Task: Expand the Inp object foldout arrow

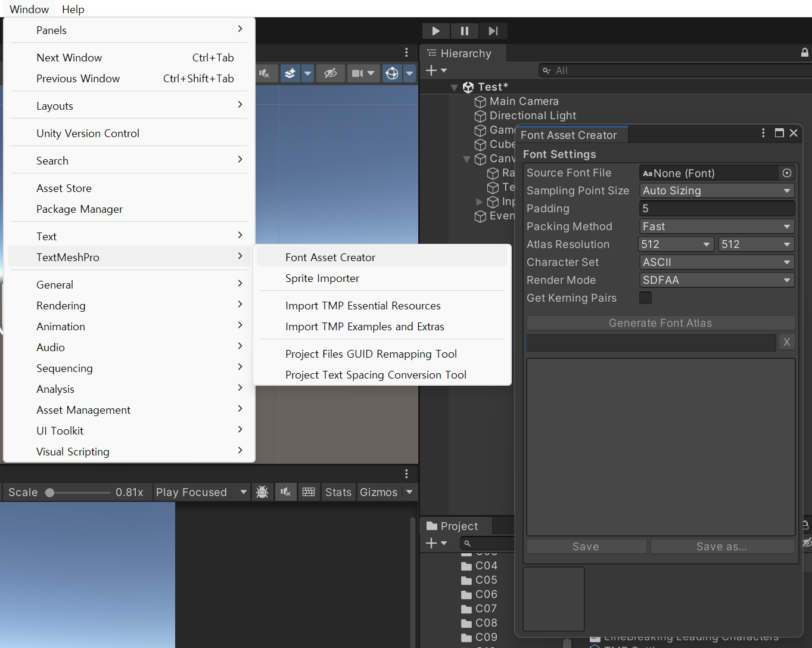Action: click(x=480, y=202)
